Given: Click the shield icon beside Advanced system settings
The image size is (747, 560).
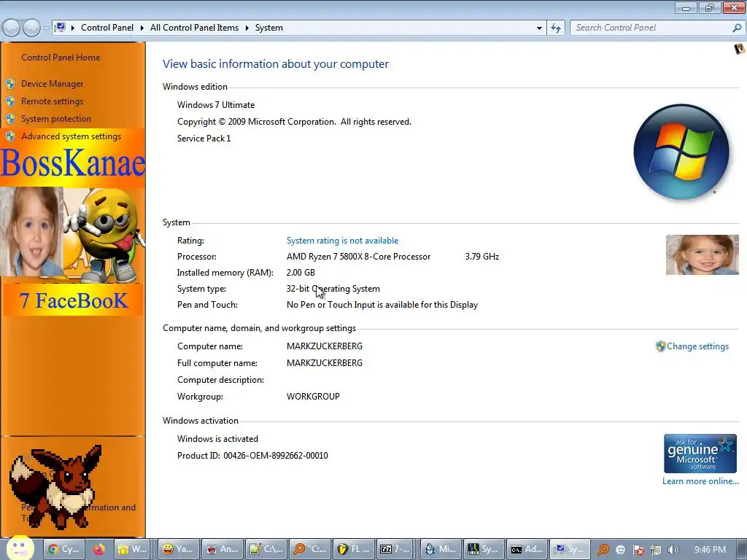Looking at the screenshot, I should pos(10,136).
